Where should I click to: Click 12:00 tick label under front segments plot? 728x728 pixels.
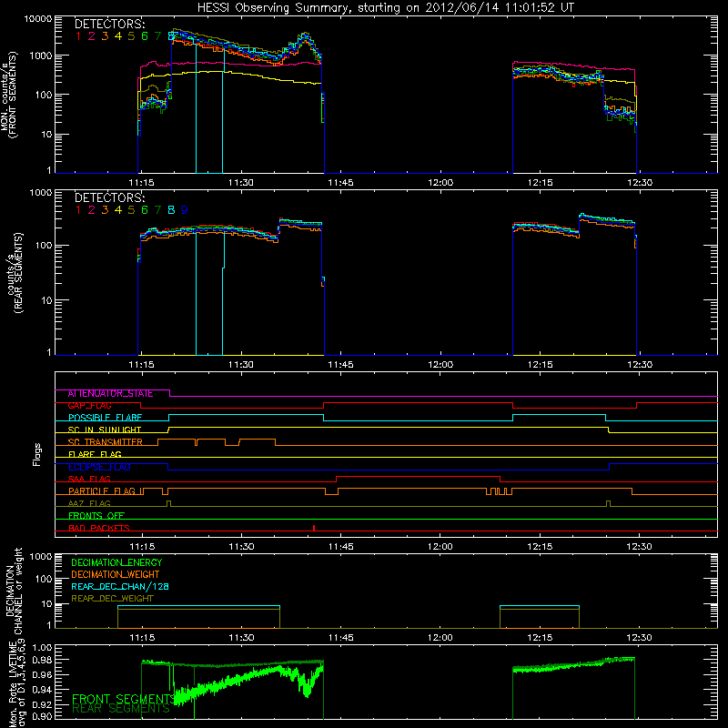coord(440,183)
